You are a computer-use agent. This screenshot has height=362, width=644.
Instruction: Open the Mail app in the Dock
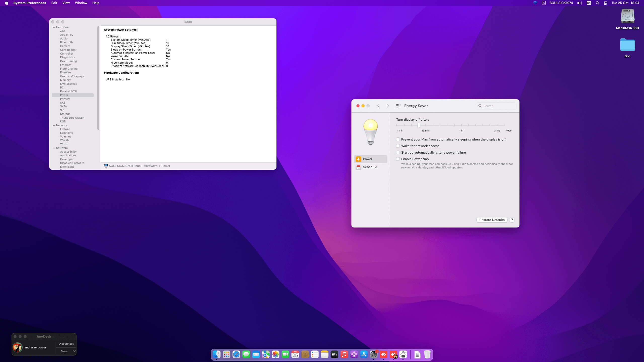tap(256, 354)
